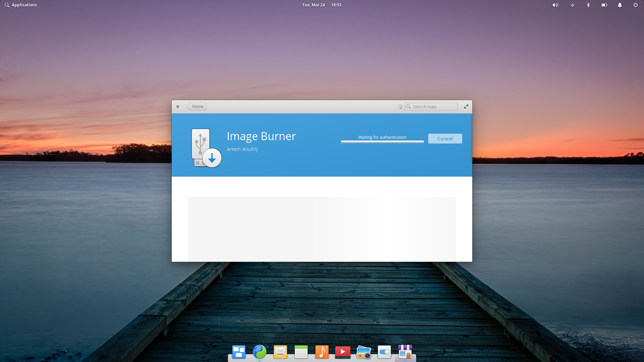644x362 pixels.
Task: Open the Bluetooth indicator
Action: tap(588, 5)
